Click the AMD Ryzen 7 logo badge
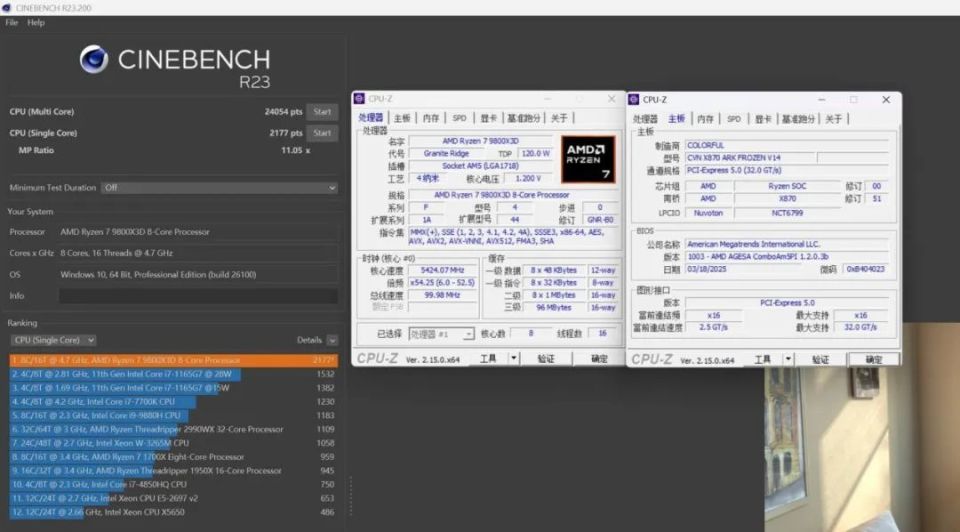The width and height of the screenshot is (960, 532). [588, 159]
